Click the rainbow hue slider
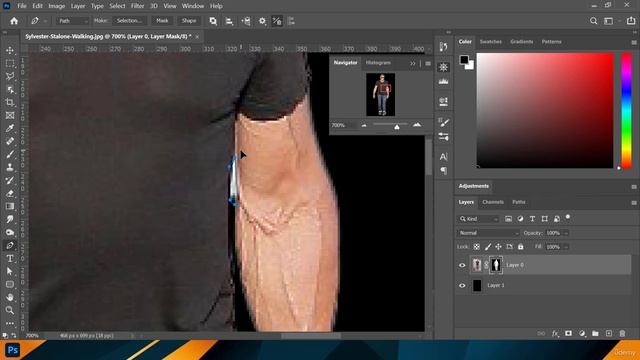This screenshot has width=640, height=360. (627, 110)
